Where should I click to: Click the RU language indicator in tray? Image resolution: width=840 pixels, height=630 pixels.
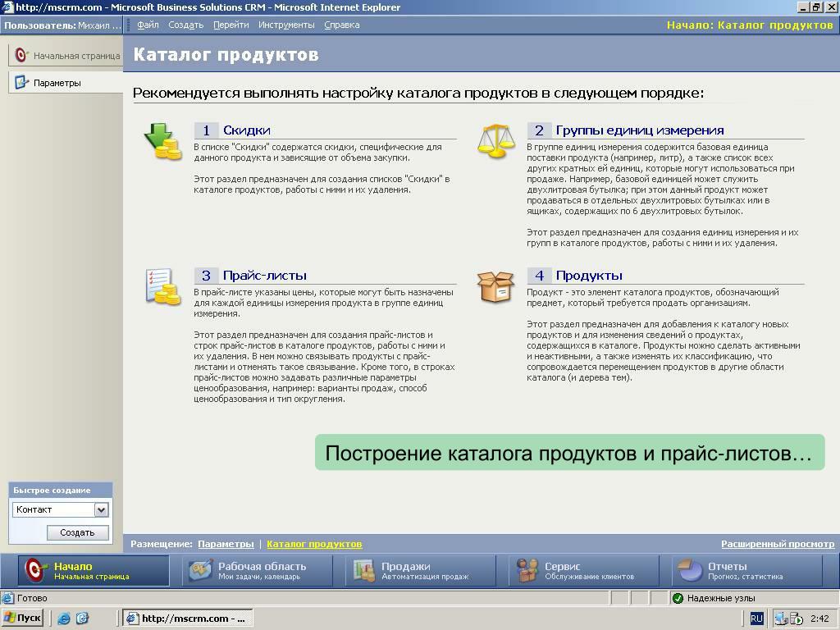756,619
